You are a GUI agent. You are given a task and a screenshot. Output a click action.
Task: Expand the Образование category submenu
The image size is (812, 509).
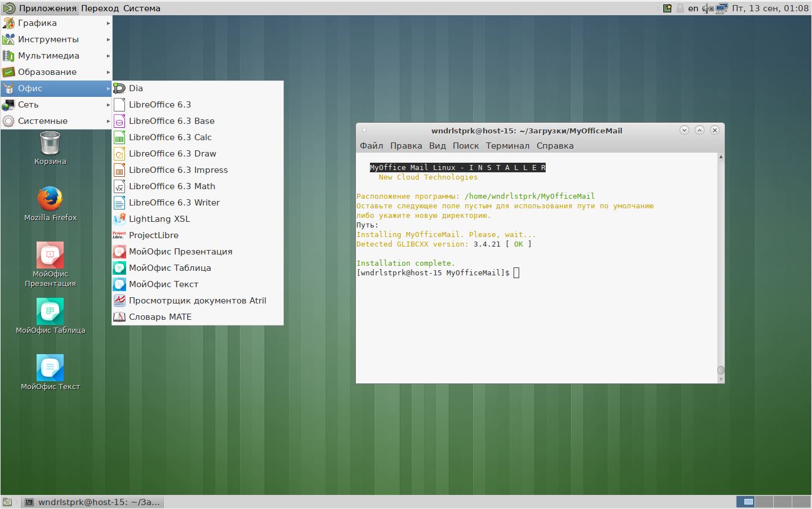tap(56, 72)
